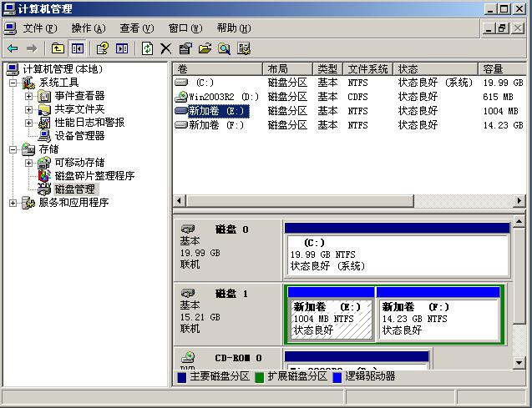This screenshot has width=532, height=408.
Task: Expand the 事件查看器 tree node
Action: coord(28,96)
